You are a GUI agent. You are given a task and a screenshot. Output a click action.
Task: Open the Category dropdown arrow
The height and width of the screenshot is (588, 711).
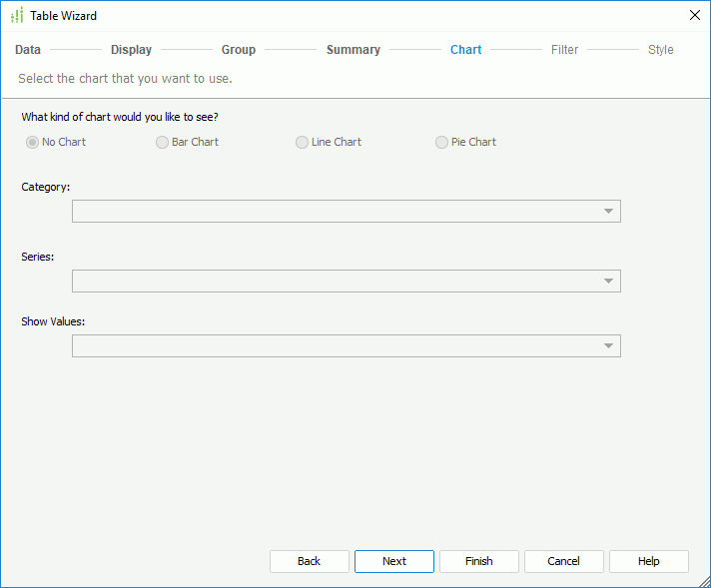tap(608, 212)
